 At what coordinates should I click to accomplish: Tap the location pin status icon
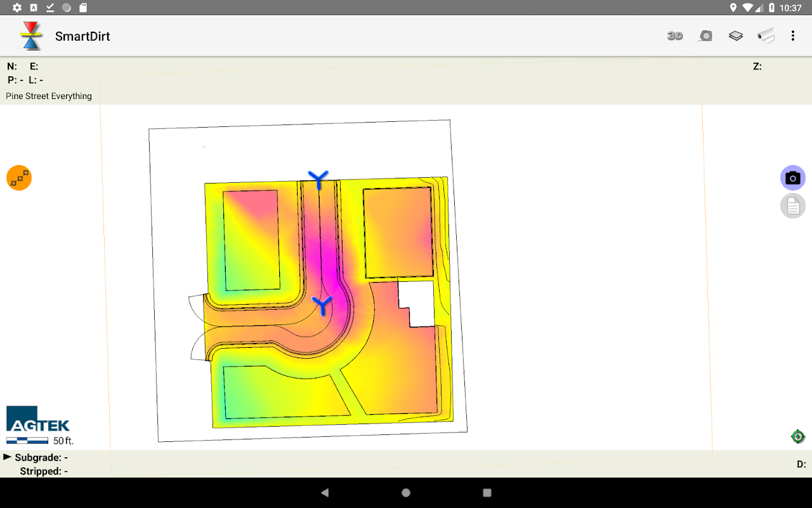tap(733, 8)
